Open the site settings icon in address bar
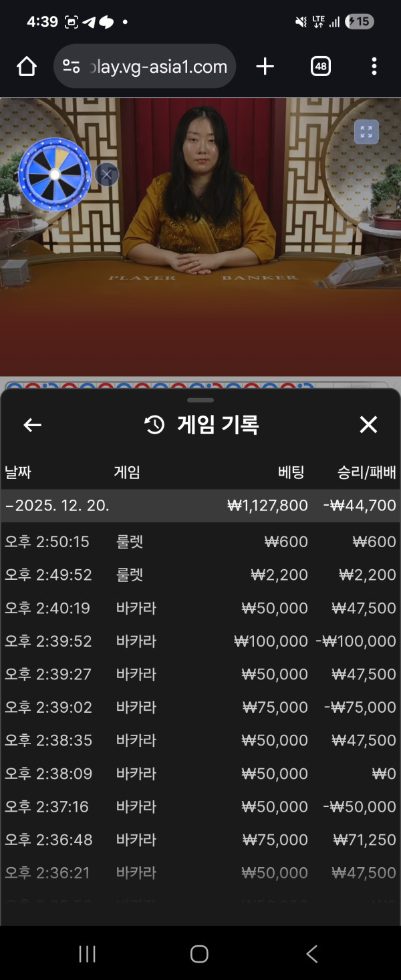Viewport: 401px width, 980px height. (x=72, y=66)
